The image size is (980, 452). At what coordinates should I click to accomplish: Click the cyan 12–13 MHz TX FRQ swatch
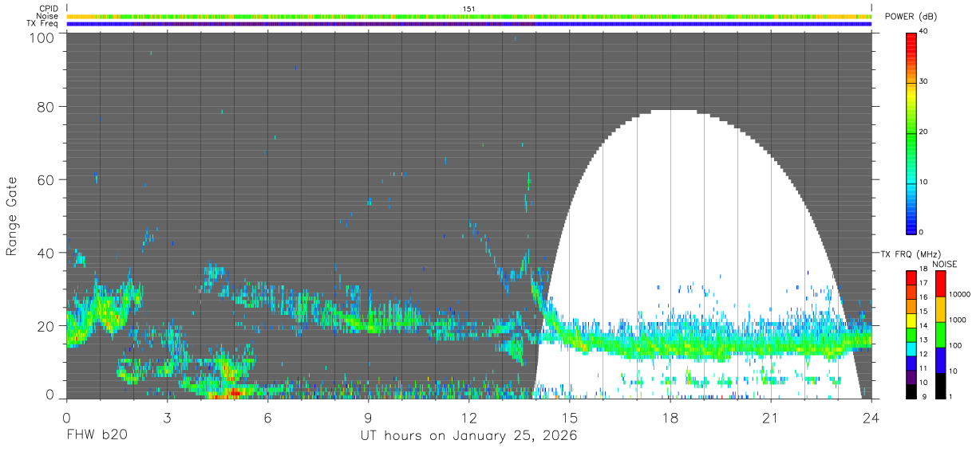click(x=912, y=348)
